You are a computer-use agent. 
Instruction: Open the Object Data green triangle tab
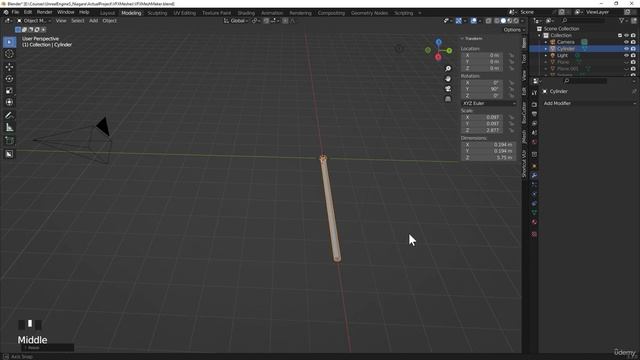[534, 212]
